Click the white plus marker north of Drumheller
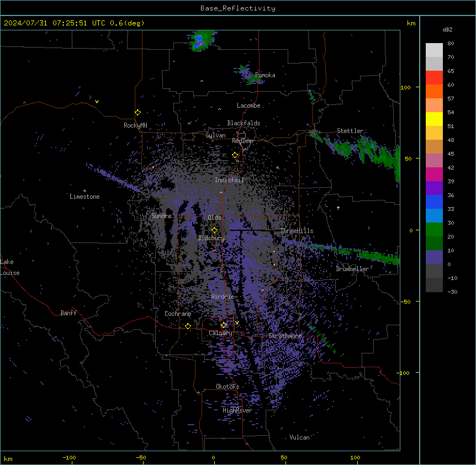Image resolution: width=476 pixels, height=465 pixels. point(338,208)
